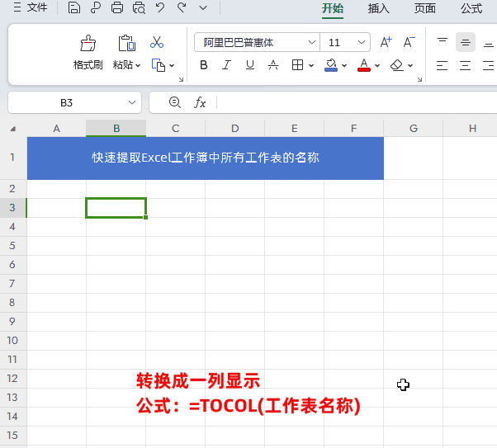
Task: Toggle Italic formatting
Action: coord(226,65)
